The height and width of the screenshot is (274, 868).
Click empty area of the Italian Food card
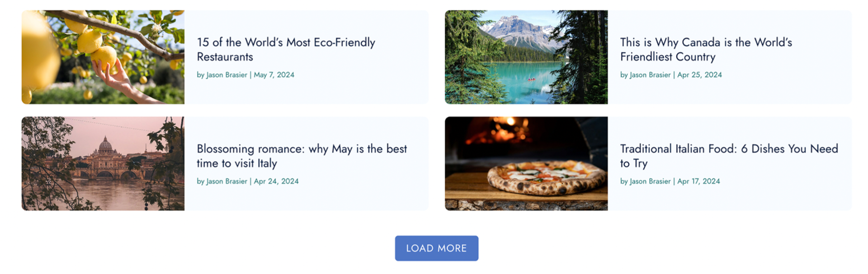tap(787, 199)
